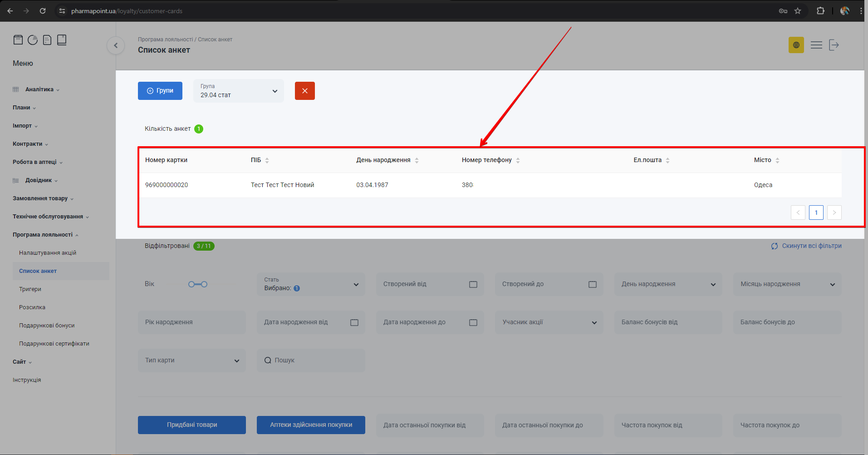Click the next page arrow in pagination

(x=834, y=213)
